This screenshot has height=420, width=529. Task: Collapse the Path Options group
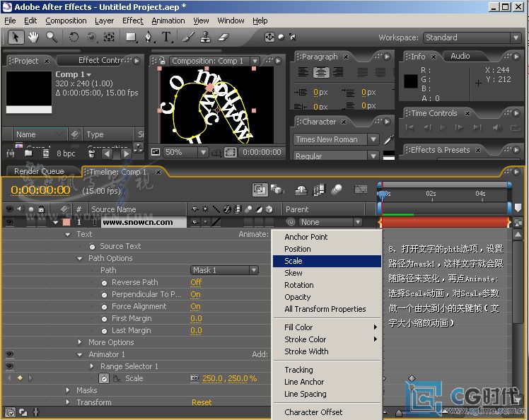pos(80,258)
